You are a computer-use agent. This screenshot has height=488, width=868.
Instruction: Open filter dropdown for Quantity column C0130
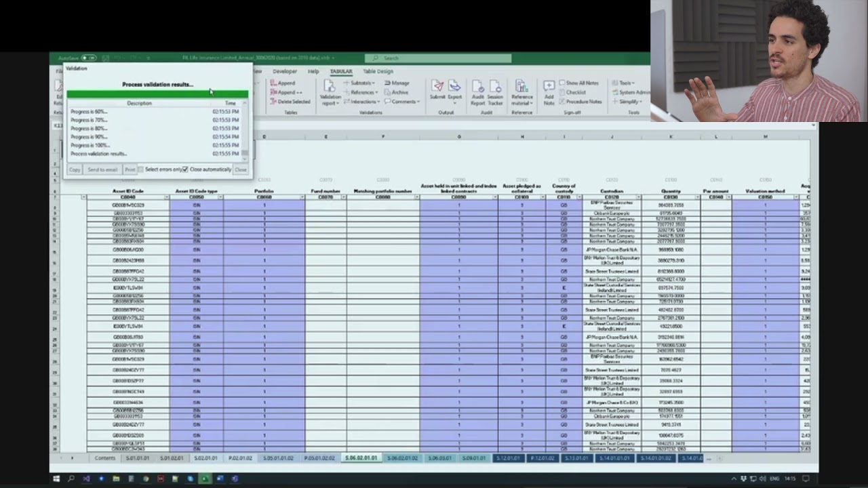click(x=697, y=197)
